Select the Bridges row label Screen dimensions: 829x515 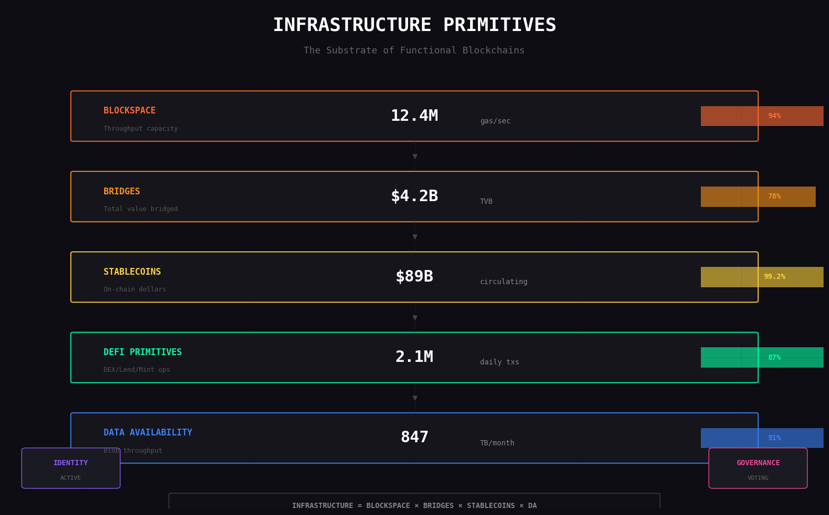click(x=122, y=192)
